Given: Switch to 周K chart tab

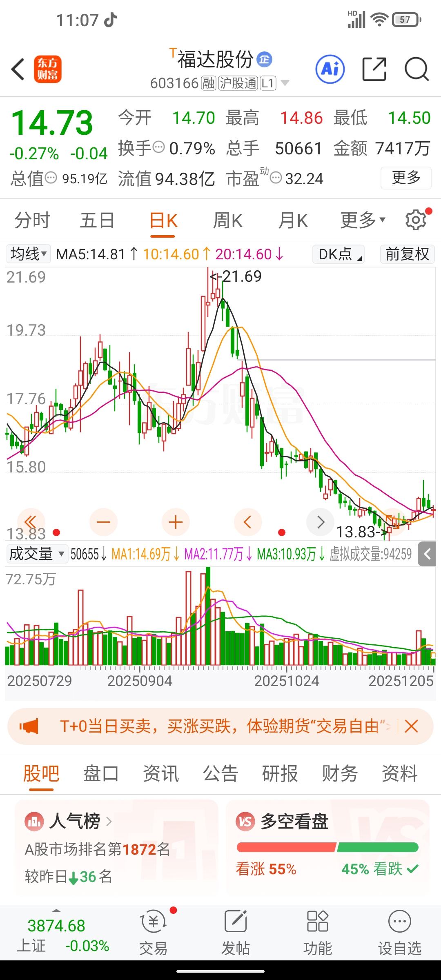Looking at the screenshot, I should click(228, 220).
